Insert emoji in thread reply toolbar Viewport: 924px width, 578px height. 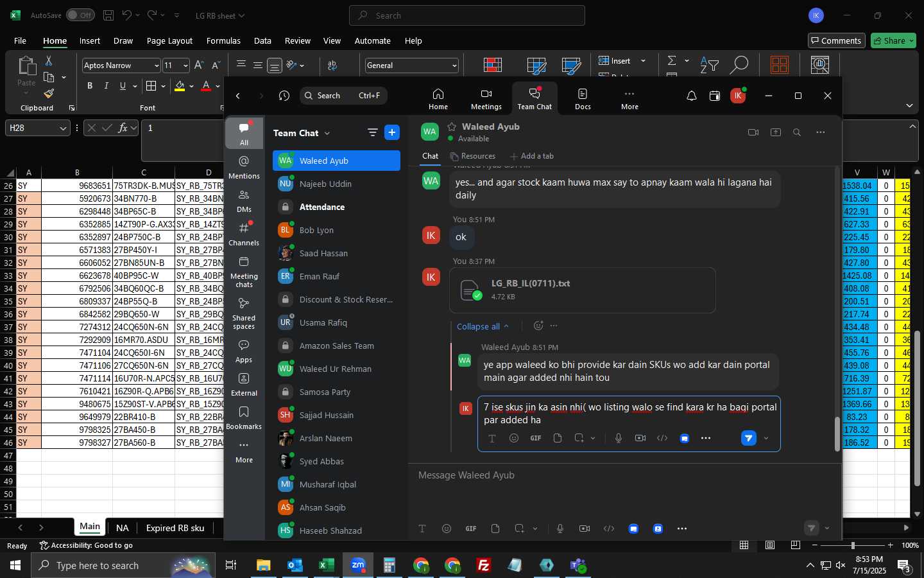(513, 438)
